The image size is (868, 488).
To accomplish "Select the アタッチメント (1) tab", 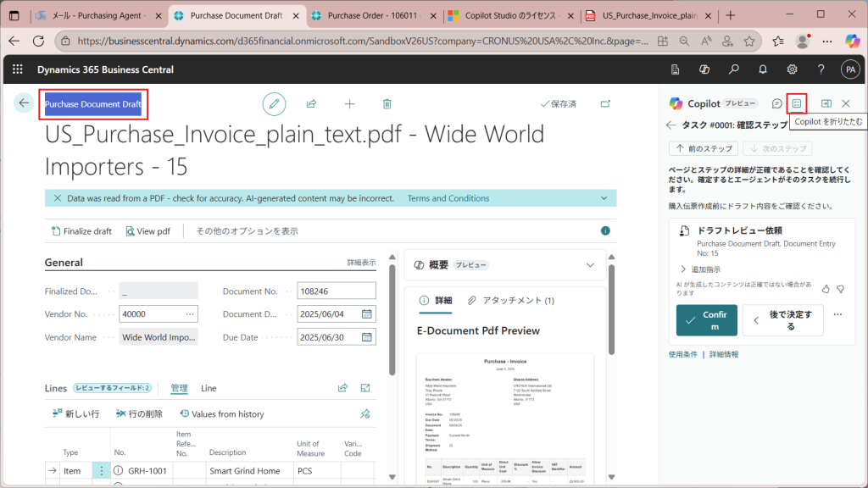I will 510,301.
